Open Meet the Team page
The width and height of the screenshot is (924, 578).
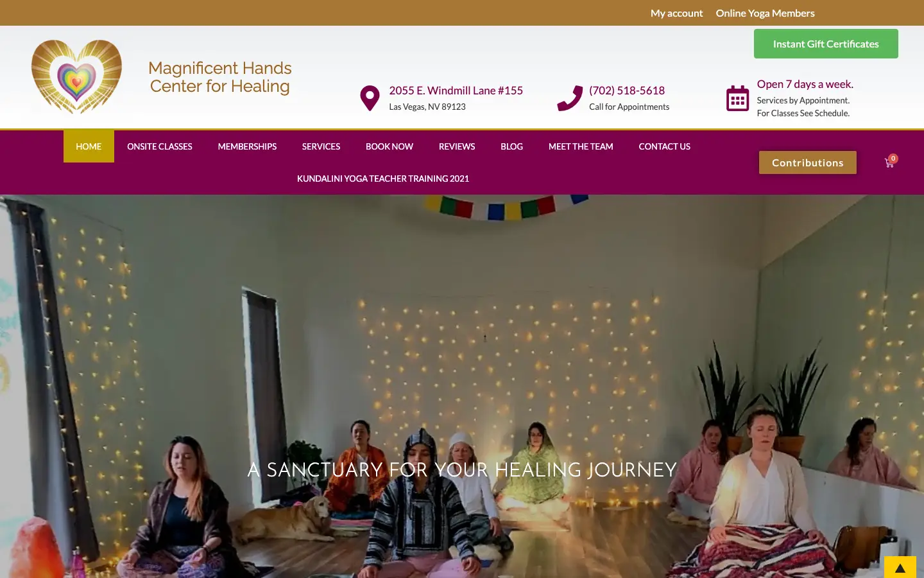point(581,146)
